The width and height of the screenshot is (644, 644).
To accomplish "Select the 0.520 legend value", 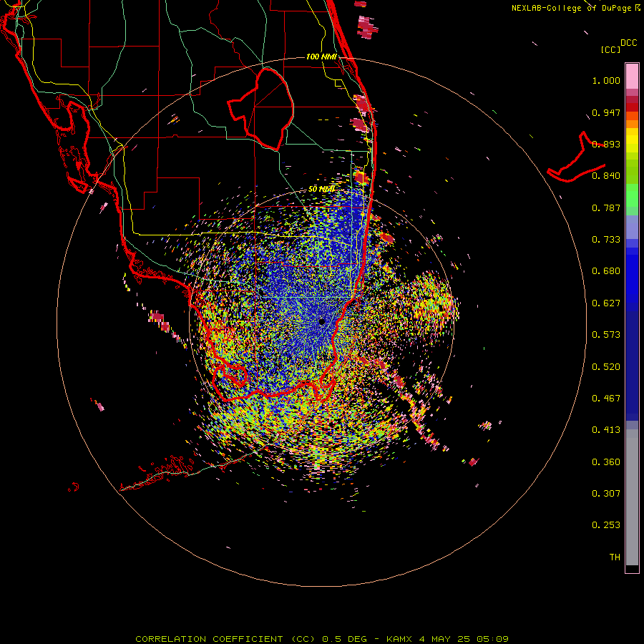I will click(606, 367).
